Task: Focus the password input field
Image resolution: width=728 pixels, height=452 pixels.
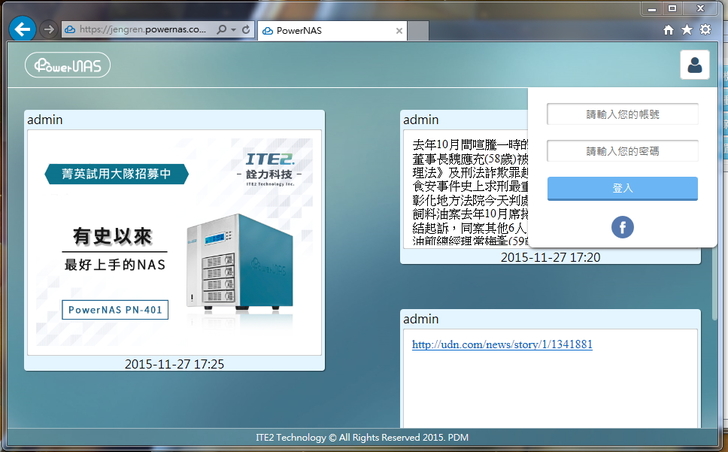Action: click(x=623, y=151)
